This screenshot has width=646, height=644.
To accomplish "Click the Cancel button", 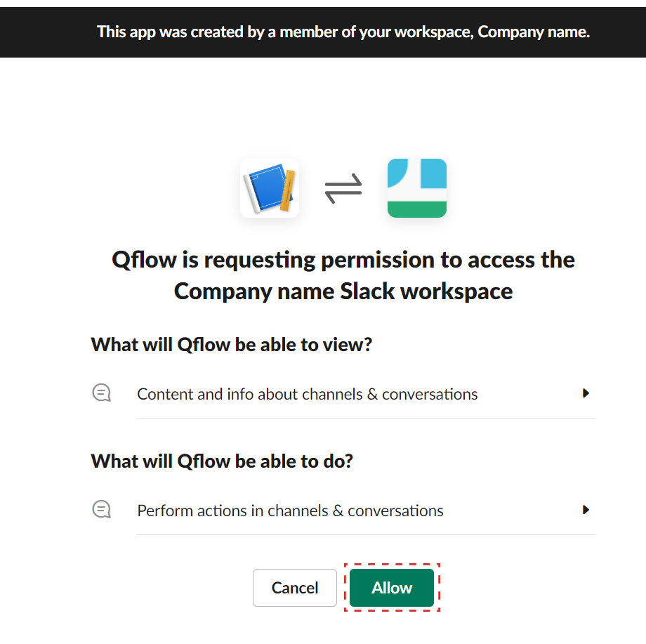I will (295, 588).
